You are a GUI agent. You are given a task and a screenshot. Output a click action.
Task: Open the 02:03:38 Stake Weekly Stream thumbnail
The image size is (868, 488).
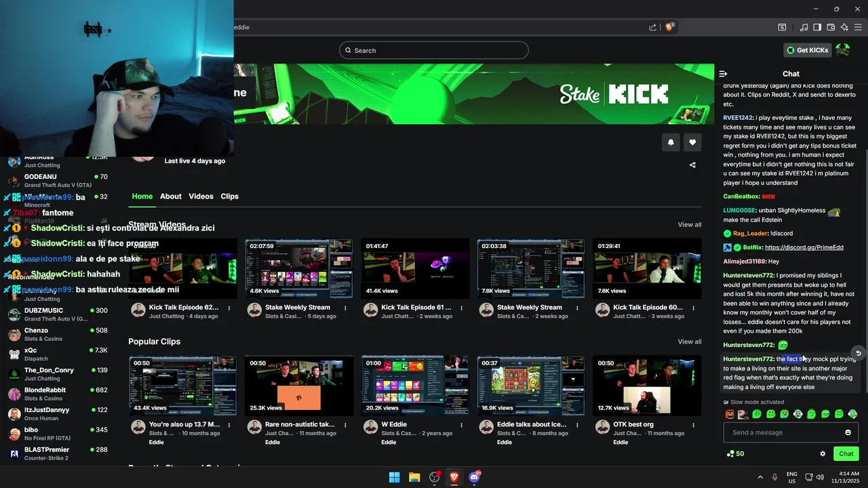(531, 268)
